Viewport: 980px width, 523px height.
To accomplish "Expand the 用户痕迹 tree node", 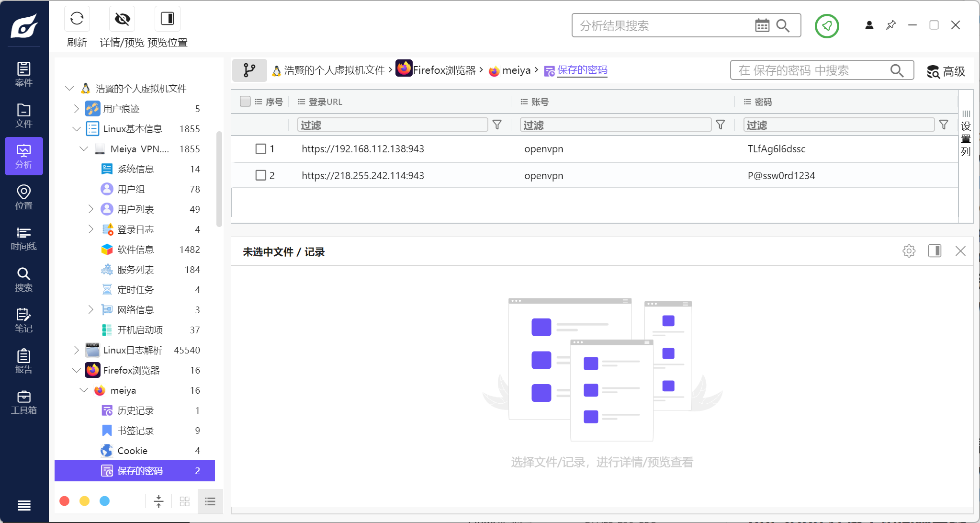I will click(x=76, y=109).
